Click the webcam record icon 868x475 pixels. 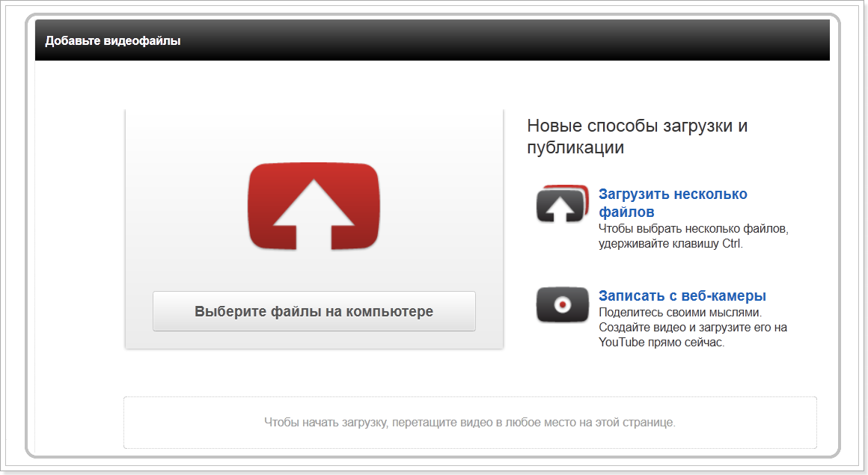pos(562,304)
